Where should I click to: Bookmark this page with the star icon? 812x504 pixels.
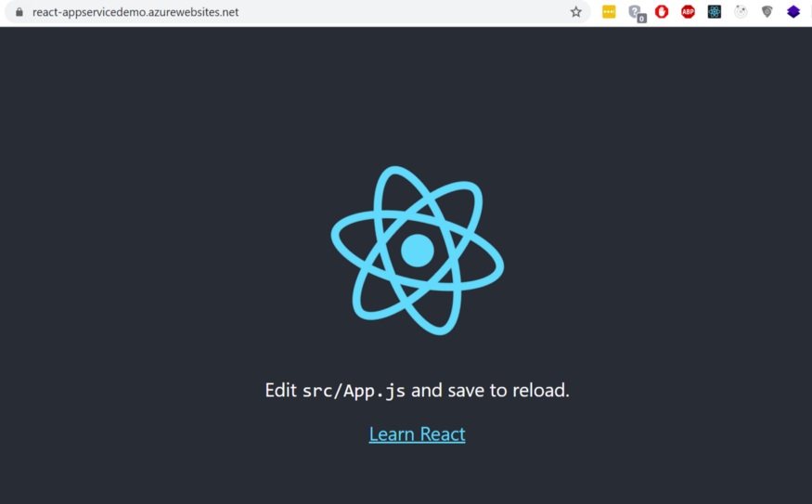[x=575, y=12]
